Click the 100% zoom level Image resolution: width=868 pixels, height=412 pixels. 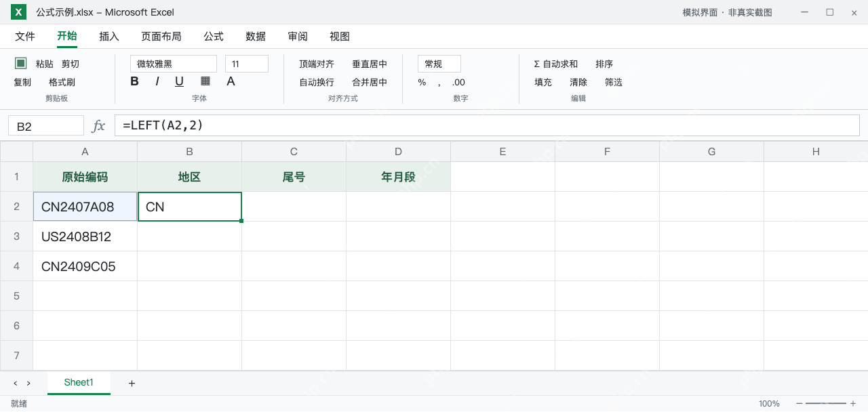pos(769,403)
